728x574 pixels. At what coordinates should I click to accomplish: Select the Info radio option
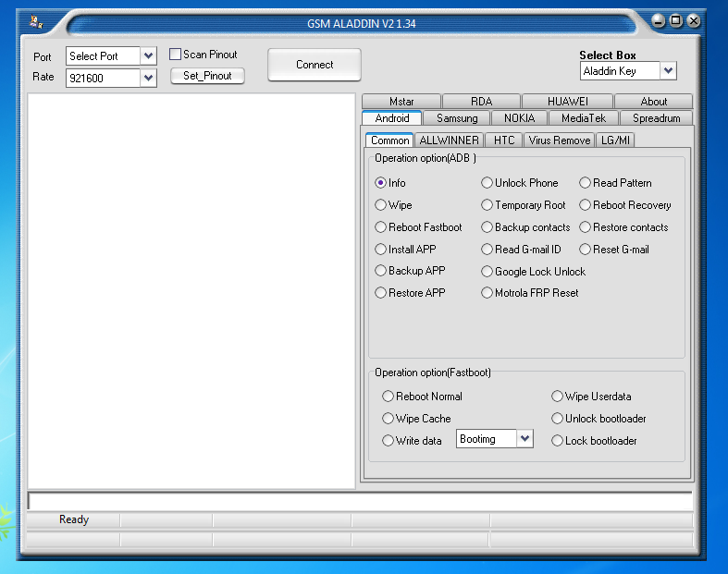point(381,183)
